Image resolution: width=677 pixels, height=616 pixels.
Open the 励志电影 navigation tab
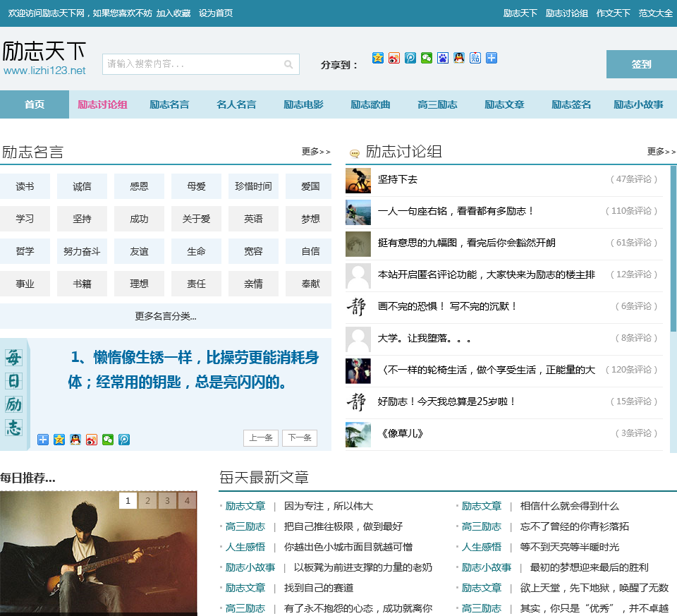point(303,104)
